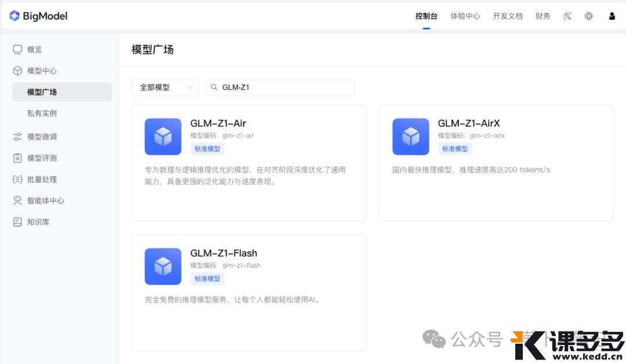The height and width of the screenshot is (364, 626).
Task: Open the user account profile icon
Action: point(612,16)
